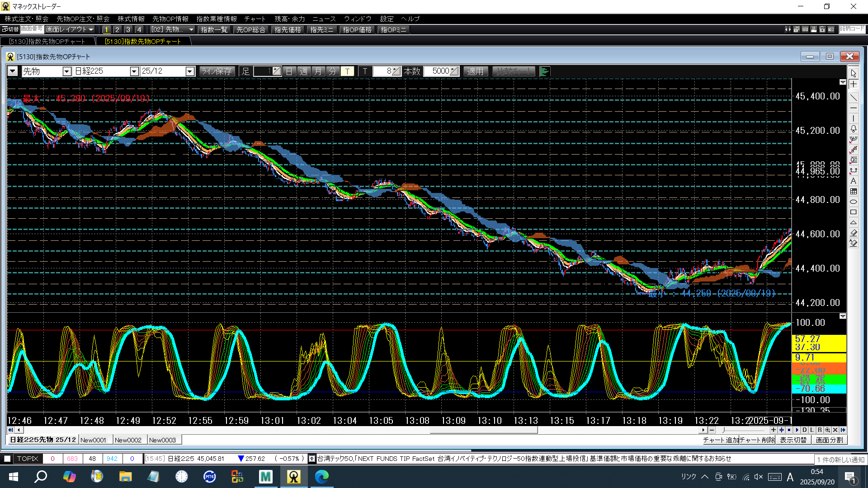Screen dimensions: 868x488
Task: Expand the 25/12 contract month dropdown
Action: click(x=189, y=71)
